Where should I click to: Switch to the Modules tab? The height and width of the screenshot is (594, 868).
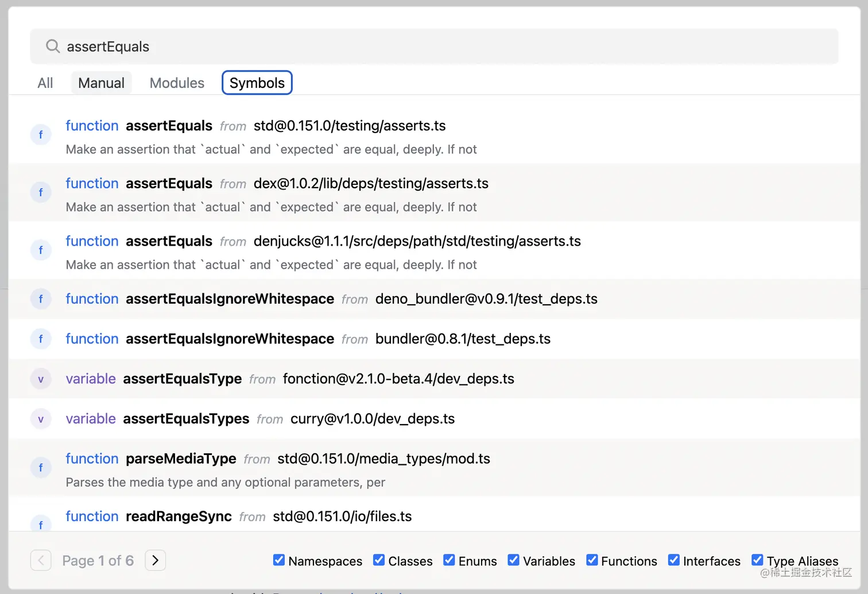[177, 83]
